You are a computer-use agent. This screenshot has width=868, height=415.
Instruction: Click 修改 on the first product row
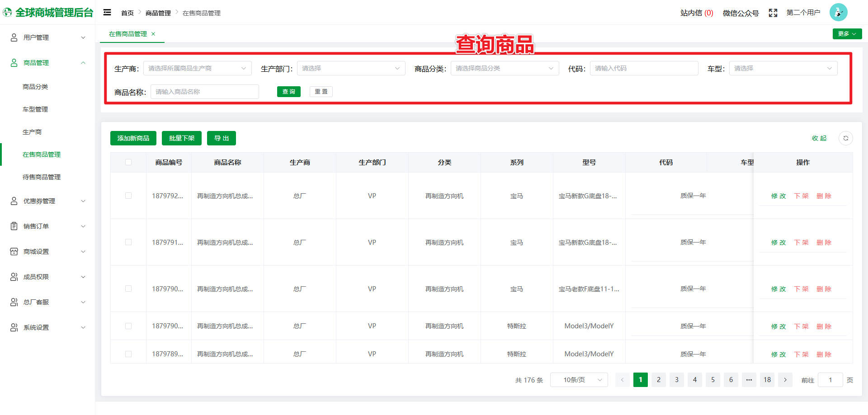tap(778, 196)
